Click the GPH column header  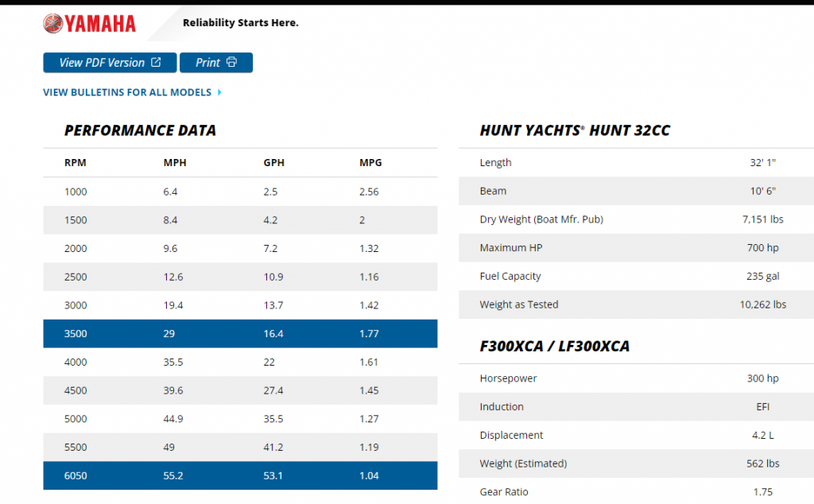(x=273, y=163)
